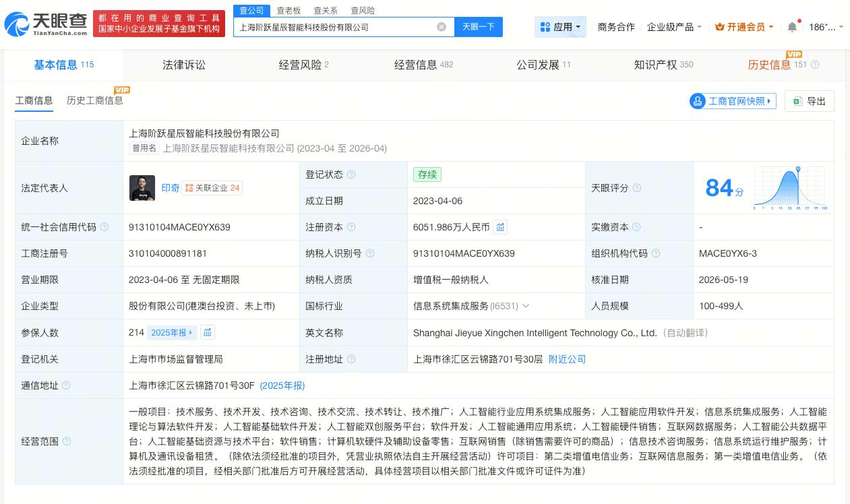The height and width of the screenshot is (504, 850).
Task: Open the legal representative's photo
Action: [x=142, y=188]
